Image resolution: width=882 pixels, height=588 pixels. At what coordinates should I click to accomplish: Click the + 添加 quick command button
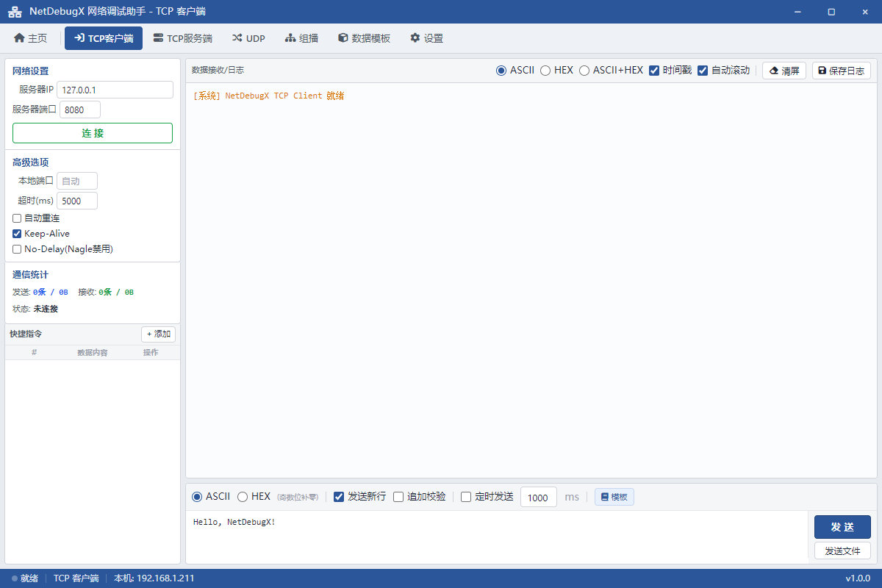pyautogui.click(x=158, y=334)
